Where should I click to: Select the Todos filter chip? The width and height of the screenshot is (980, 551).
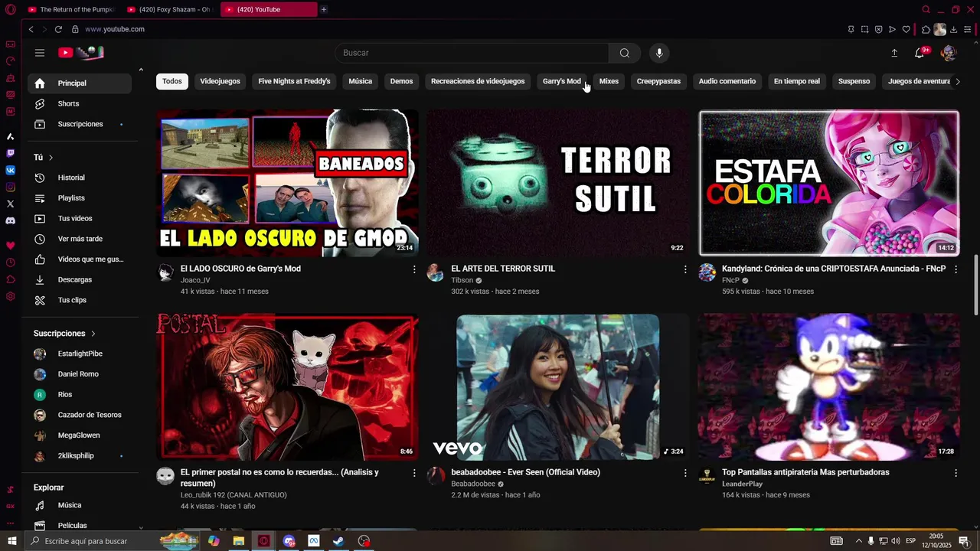[x=172, y=81]
